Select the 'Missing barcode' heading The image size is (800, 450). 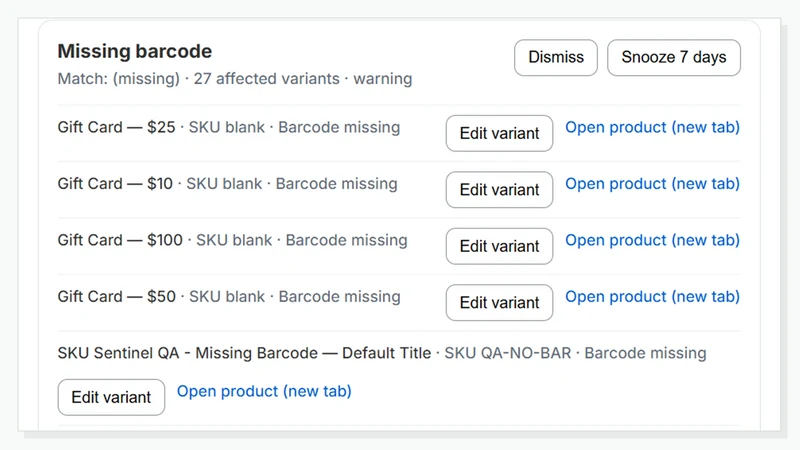pos(135,52)
